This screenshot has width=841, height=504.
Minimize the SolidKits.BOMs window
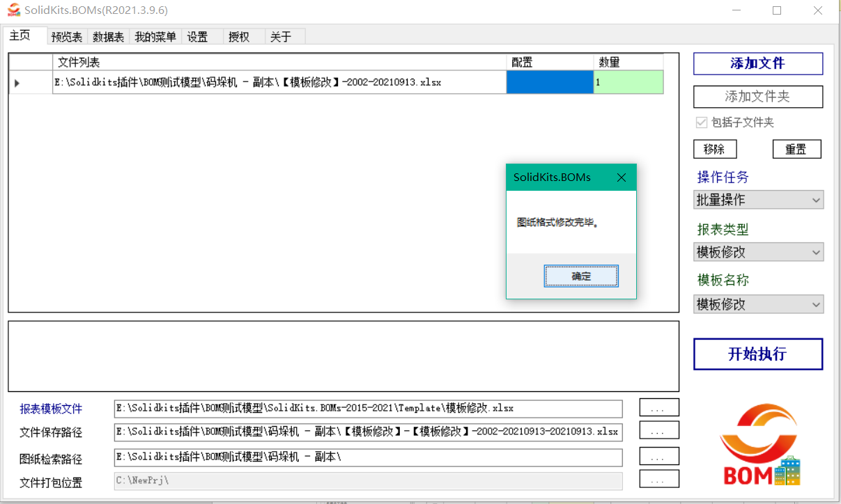pos(736,10)
